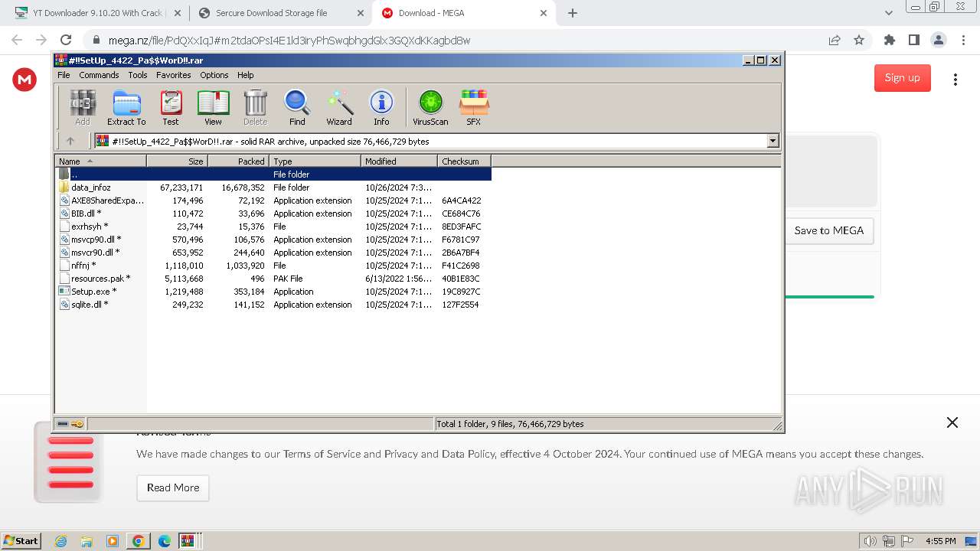Click the WinRAR taskbar button
Screen dimensions: 980x551
[188, 541]
